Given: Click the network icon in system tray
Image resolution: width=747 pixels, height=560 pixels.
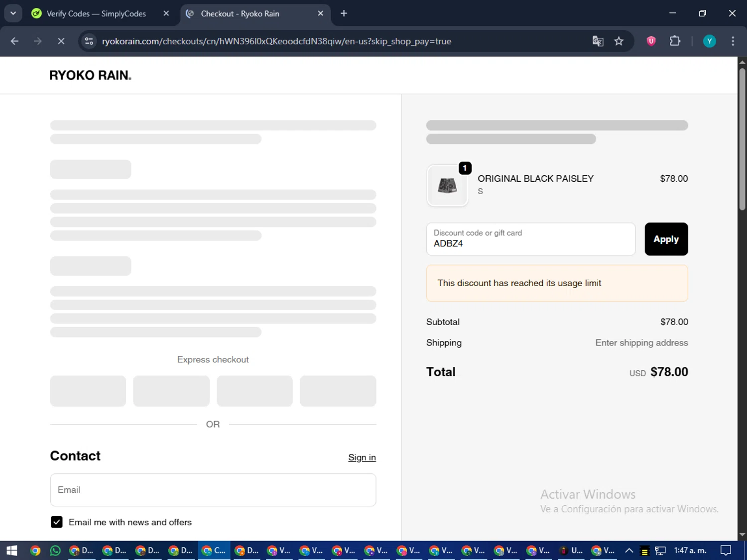Looking at the screenshot, I should pyautogui.click(x=660, y=551).
